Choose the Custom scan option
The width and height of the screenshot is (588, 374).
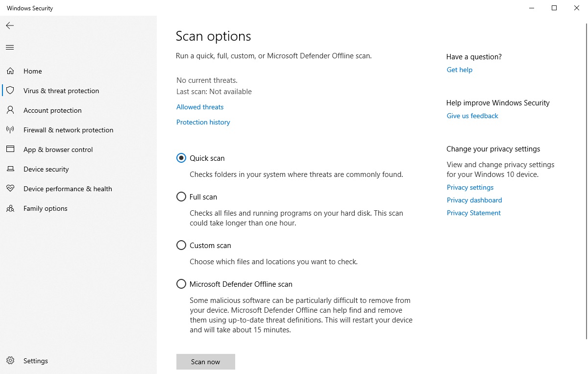181,245
